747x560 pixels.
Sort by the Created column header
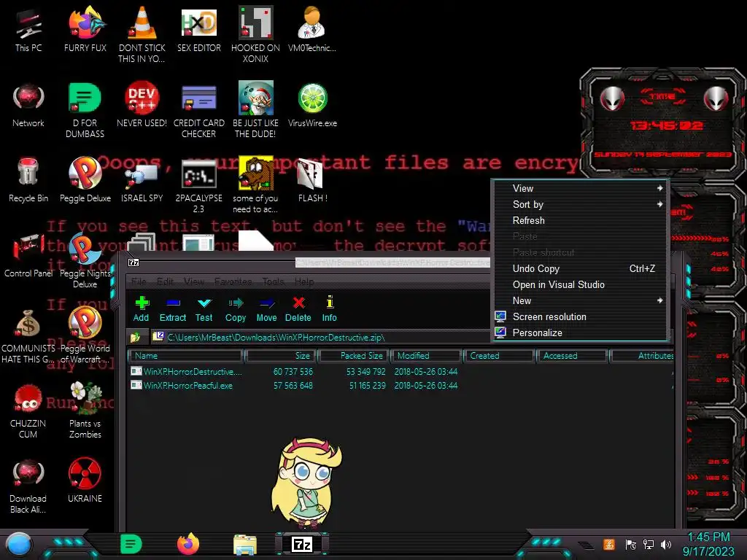point(499,356)
